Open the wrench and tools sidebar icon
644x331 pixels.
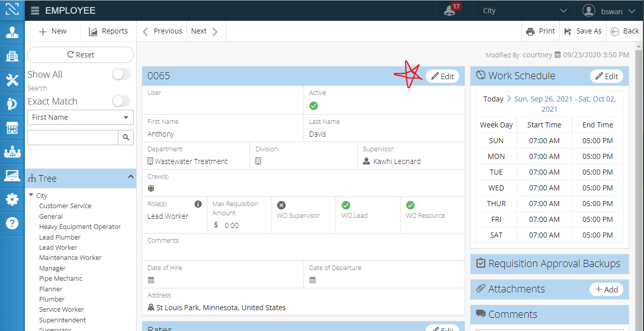(x=12, y=80)
